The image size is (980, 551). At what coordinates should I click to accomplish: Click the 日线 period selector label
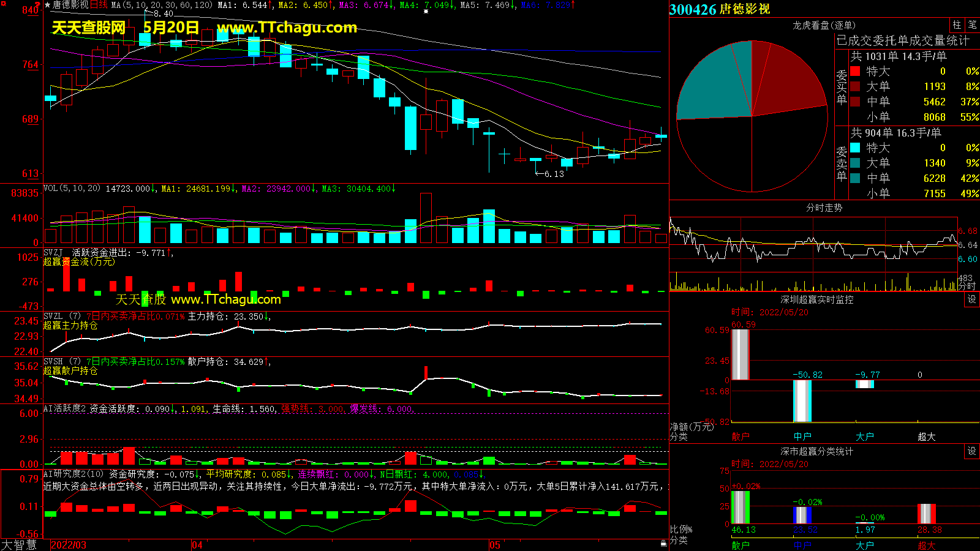pos(99,5)
